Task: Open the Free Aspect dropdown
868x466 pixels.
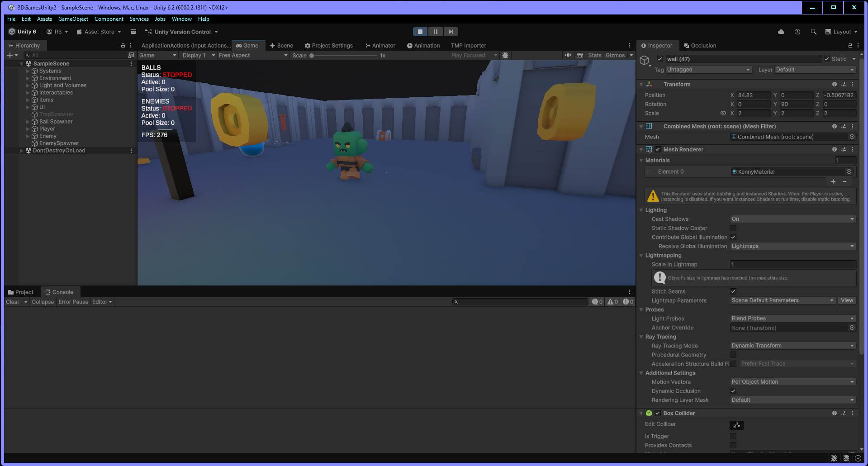Action: coord(252,55)
